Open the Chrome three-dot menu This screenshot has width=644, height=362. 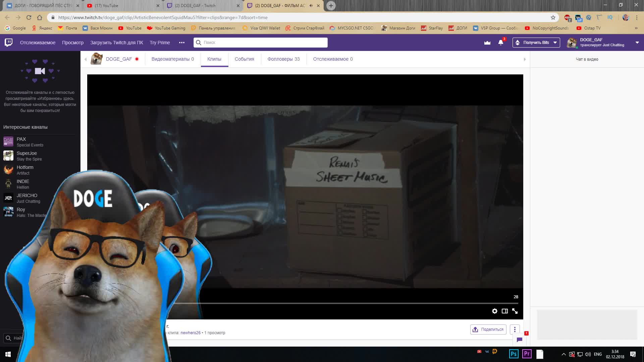pyautogui.click(x=637, y=17)
